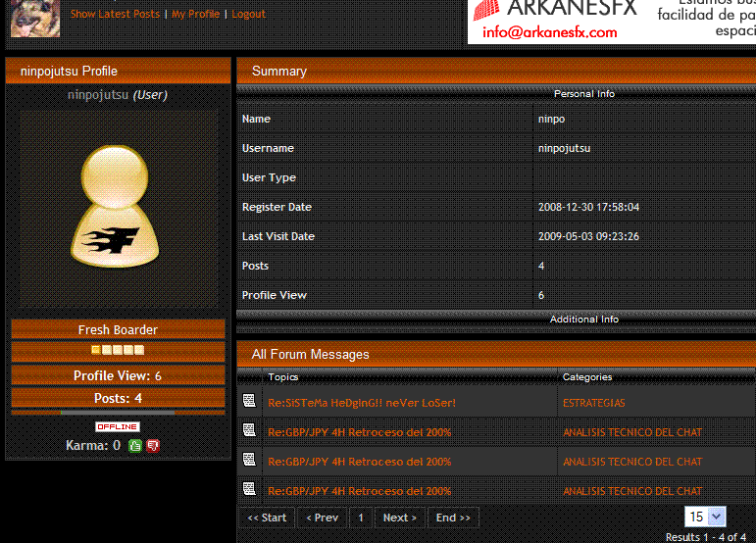
Task: Click the message icon in the last row
Action: [249, 489]
